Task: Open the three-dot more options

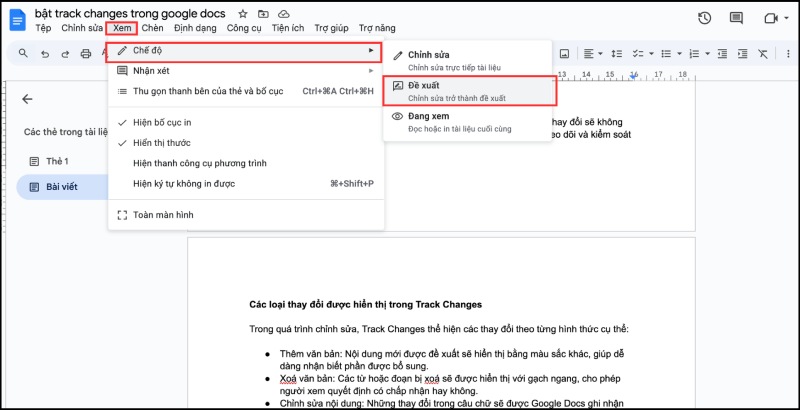Action: click(x=789, y=53)
